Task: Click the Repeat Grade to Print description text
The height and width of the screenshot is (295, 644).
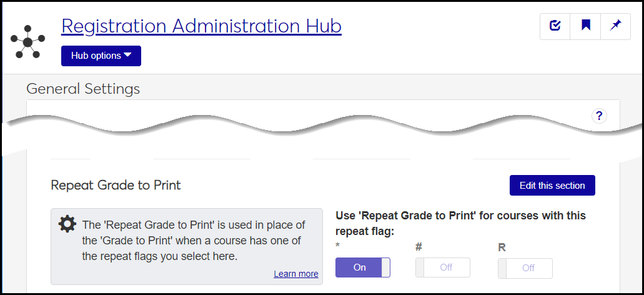Action: pos(194,241)
